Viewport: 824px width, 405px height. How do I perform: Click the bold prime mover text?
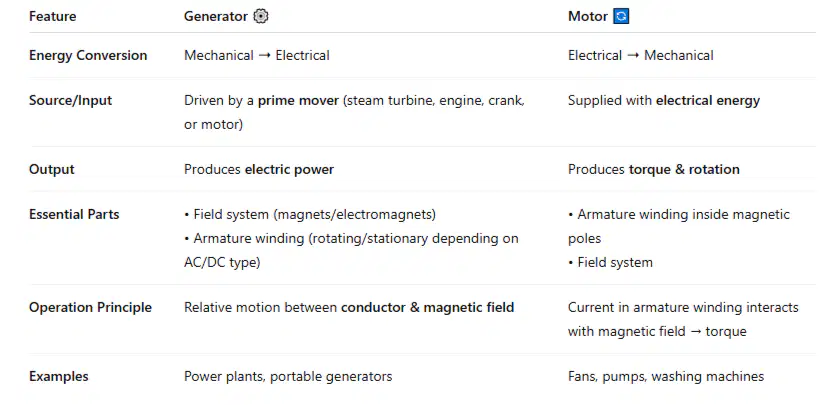[x=298, y=101]
